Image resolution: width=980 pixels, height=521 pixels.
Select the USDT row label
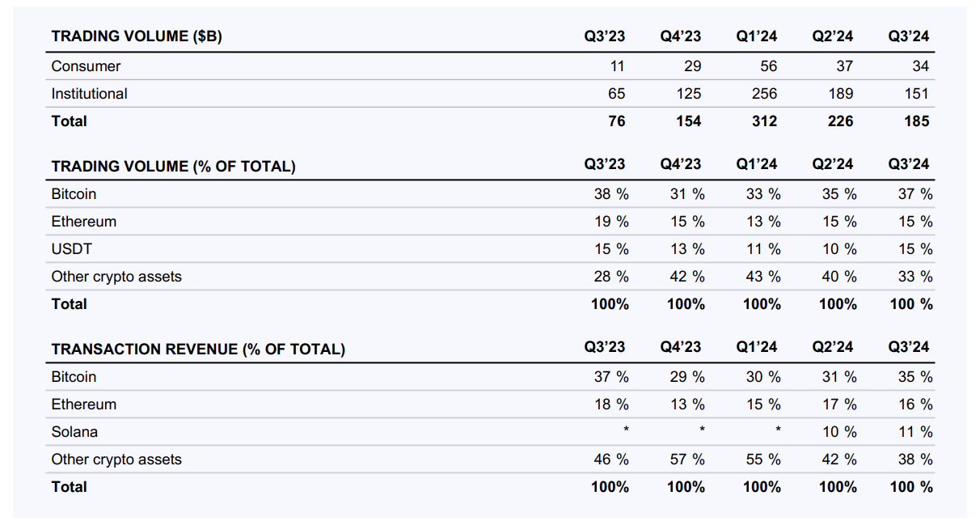[x=72, y=249]
